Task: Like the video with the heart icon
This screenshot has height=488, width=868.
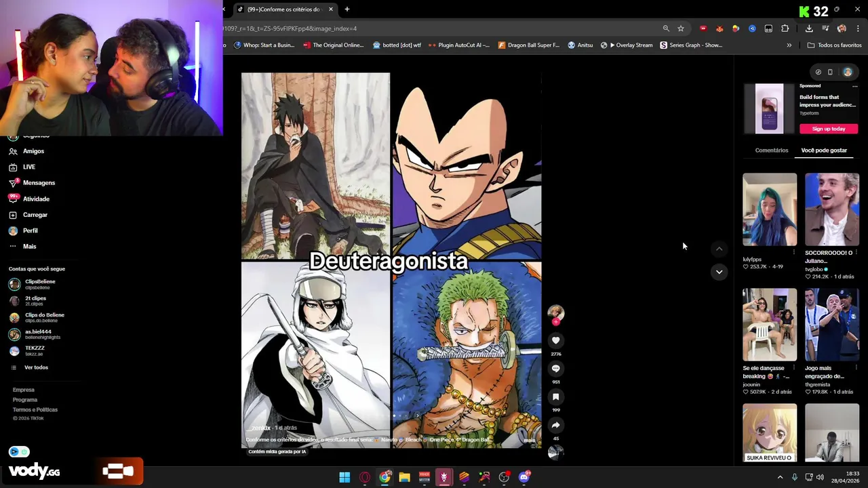Action: point(555,340)
